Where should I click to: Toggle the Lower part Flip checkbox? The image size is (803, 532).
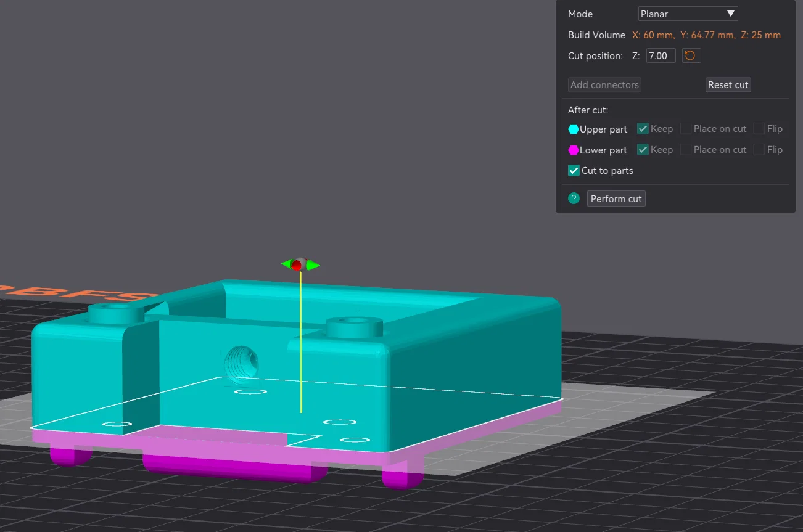(x=759, y=150)
